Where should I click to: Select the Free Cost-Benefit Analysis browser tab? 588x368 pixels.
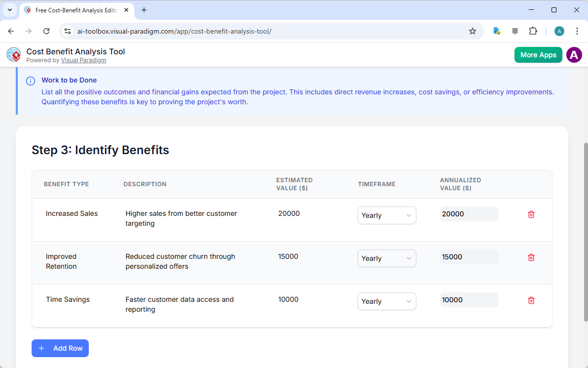click(x=74, y=10)
